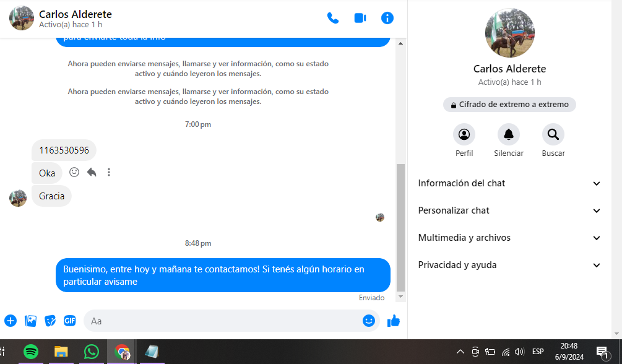This screenshot has height=364, width=622.
Task: Send a thumbs-up like
Action: point(394,321)
